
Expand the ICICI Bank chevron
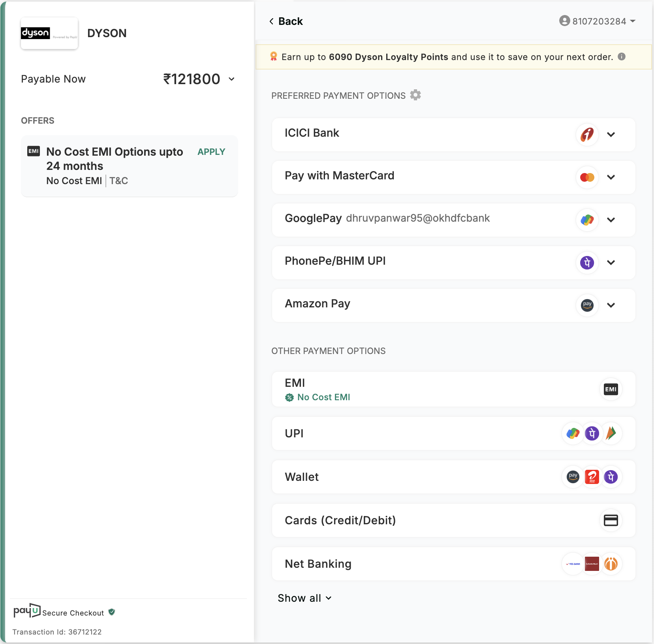(611, 134)
